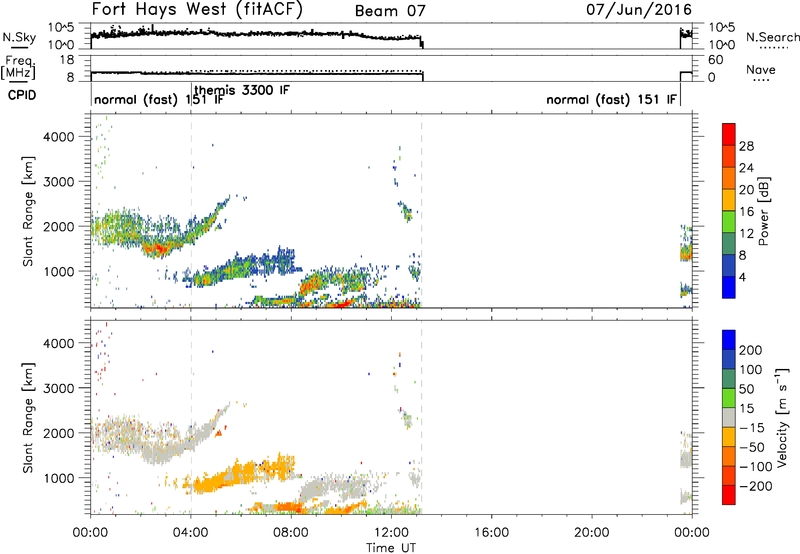Pick the bright blue top Velocity colorbar segment
Image resolution: width=800 pixels, height=554 pixels.
(729, 340)
